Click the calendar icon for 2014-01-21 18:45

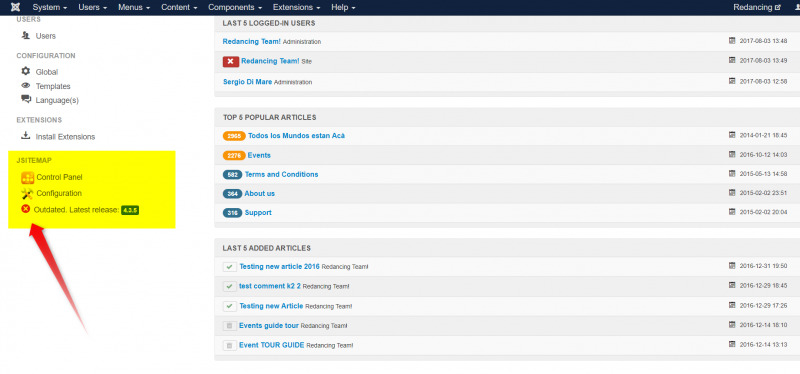click(x=732, y=135)
